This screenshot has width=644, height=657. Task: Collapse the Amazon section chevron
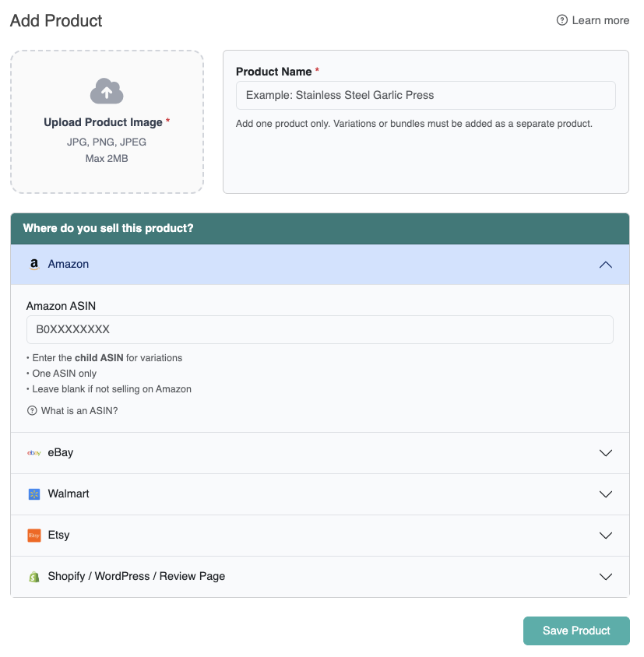pyautogui.click(x=606, y=265)
